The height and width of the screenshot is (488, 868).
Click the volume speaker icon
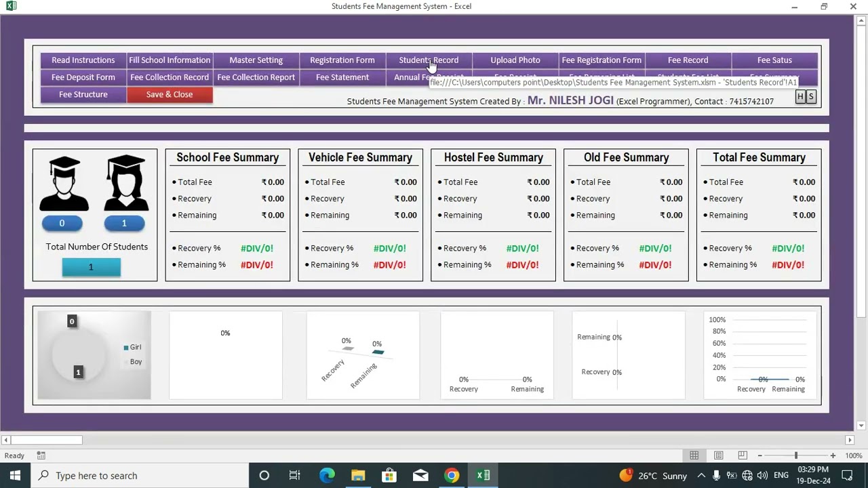[762, 475]
